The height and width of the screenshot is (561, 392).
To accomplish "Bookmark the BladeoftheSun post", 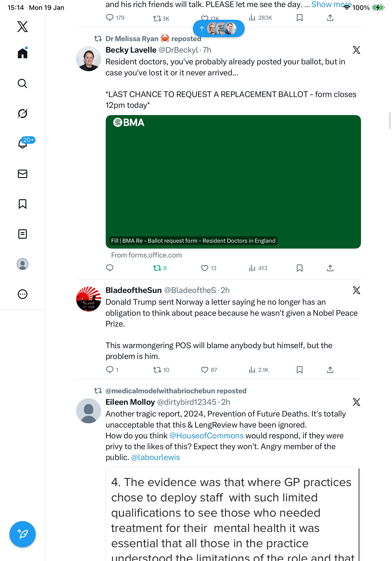I will tap(299, 370).
